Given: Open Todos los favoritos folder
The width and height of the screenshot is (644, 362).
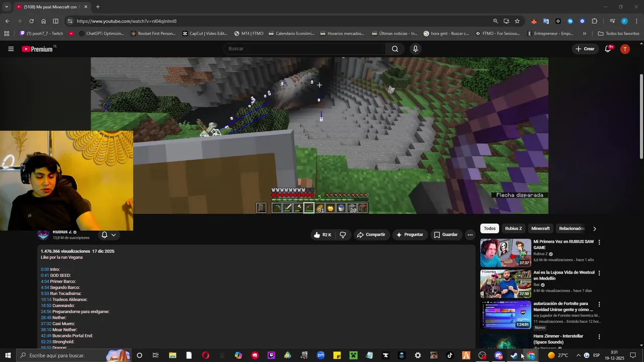Looking at the screenshot, I should (x=618, y=34).
